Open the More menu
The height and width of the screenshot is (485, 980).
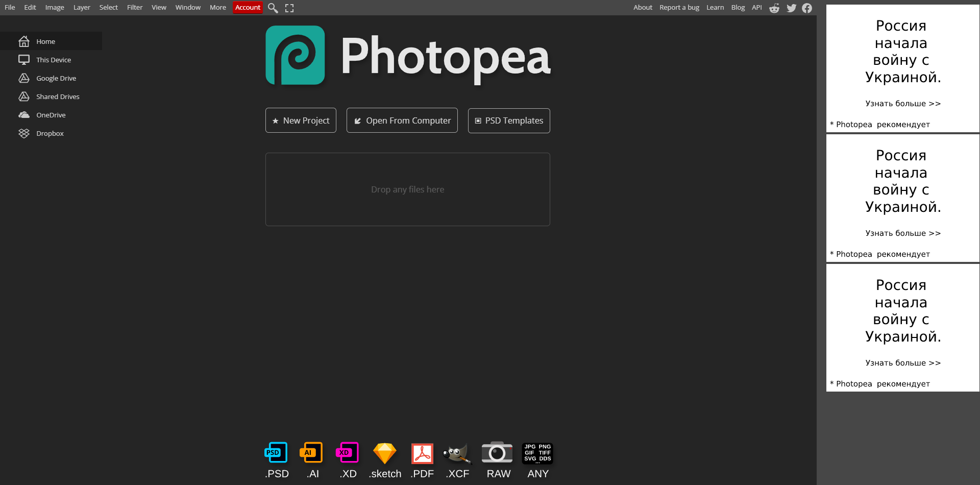coord(218,8)
